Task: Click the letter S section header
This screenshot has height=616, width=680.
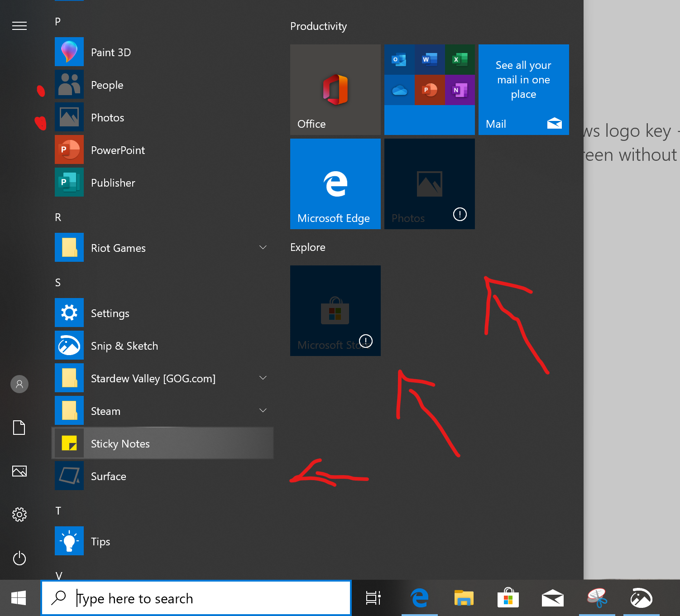Action: 58,282
